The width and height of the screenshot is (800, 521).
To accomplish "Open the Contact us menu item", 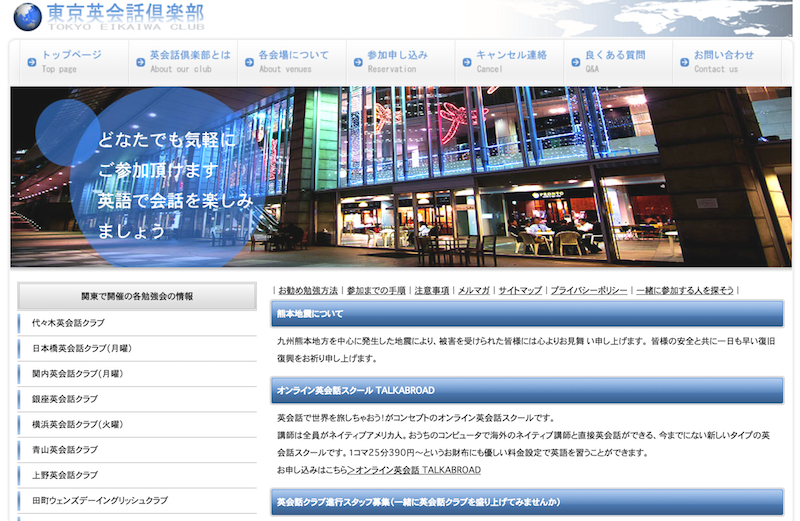I will coord(727,62).
